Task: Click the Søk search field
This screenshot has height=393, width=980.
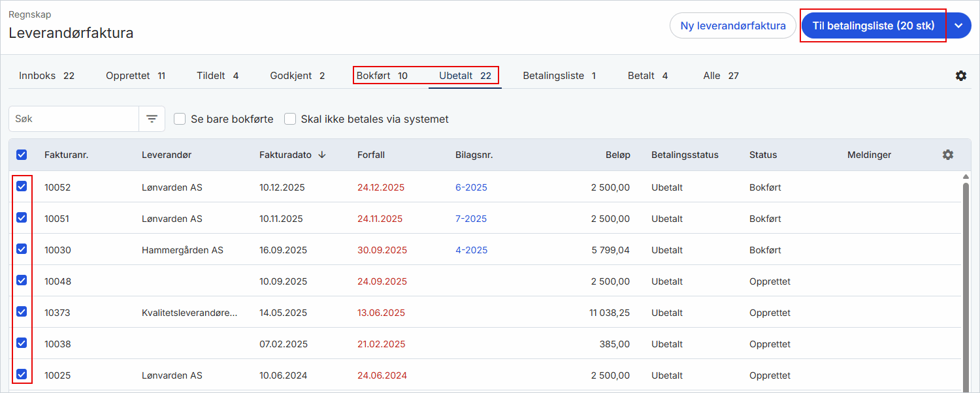Action: [74, 119]
